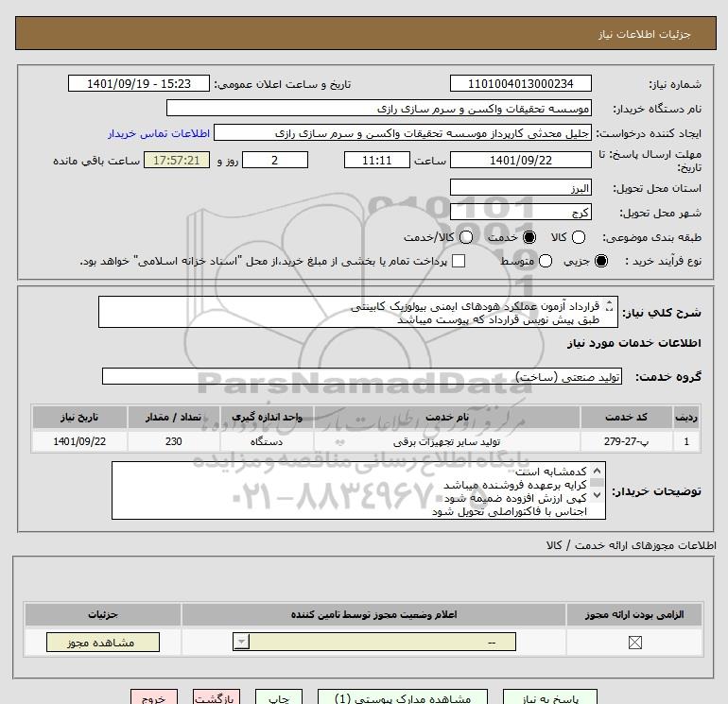The height and width of the screenshot is (704, 728).
Task: Click the اطلاعات مجوزهای ارائه خدمت / کالا heading
Action: pos(632,545)
